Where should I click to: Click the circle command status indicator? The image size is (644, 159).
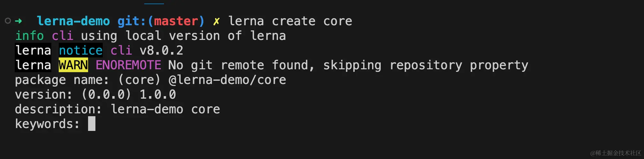[8, 21]
